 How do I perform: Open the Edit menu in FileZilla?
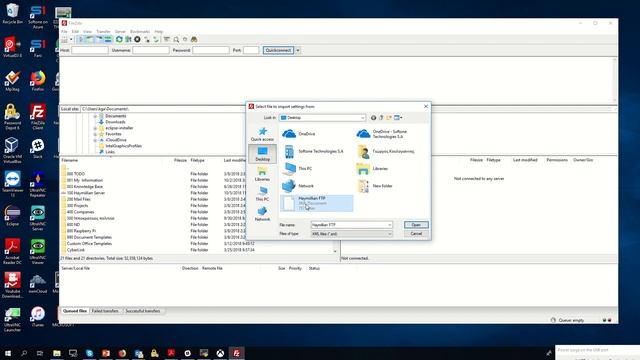click(x=75, y=31)
